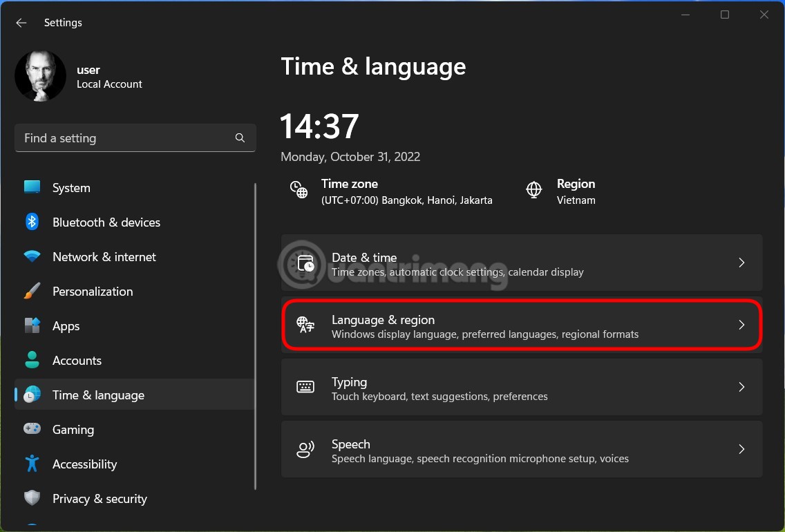Open Language & region settings
Screen dimensions: 785x532
(522, 325)
